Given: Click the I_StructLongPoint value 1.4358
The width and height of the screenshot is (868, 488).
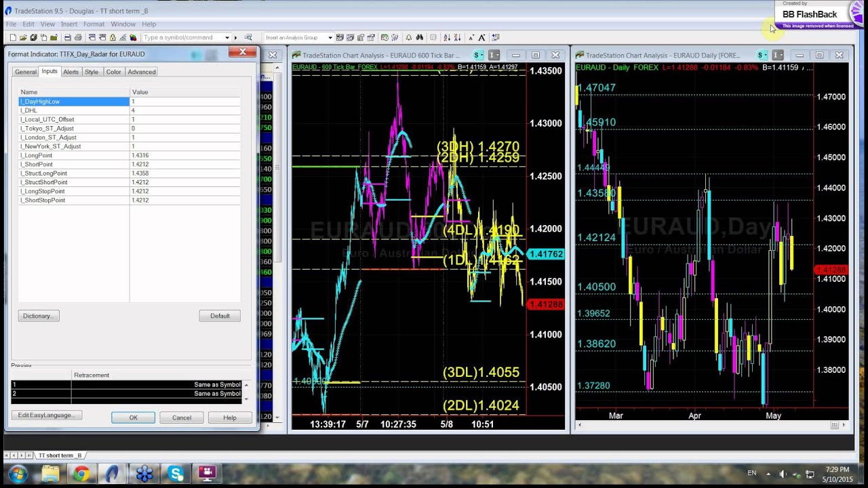Looking at the screenshot, I should click(x=140, y=174).
